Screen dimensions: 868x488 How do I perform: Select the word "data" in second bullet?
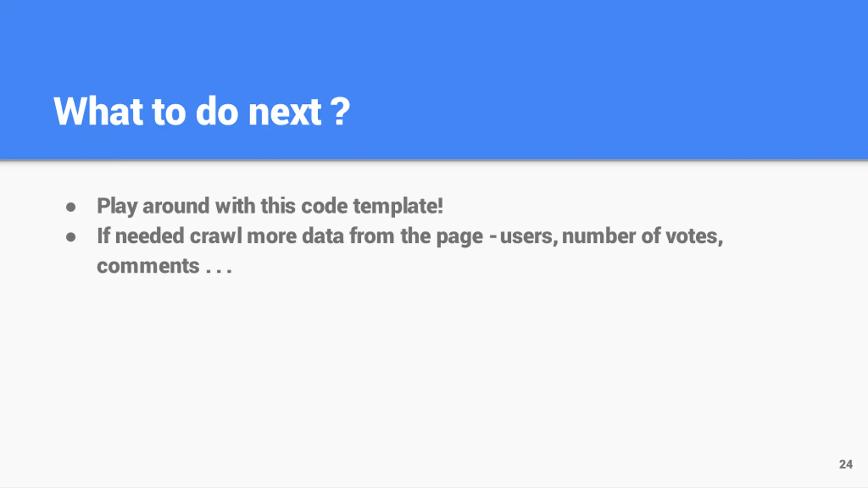point(323,236)
